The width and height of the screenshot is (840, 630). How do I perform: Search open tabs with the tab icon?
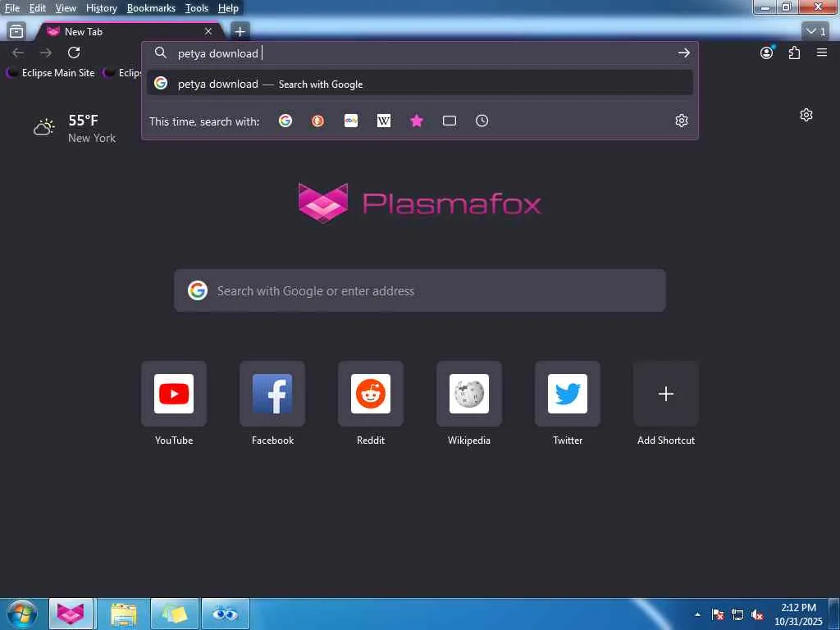point(450,121)
